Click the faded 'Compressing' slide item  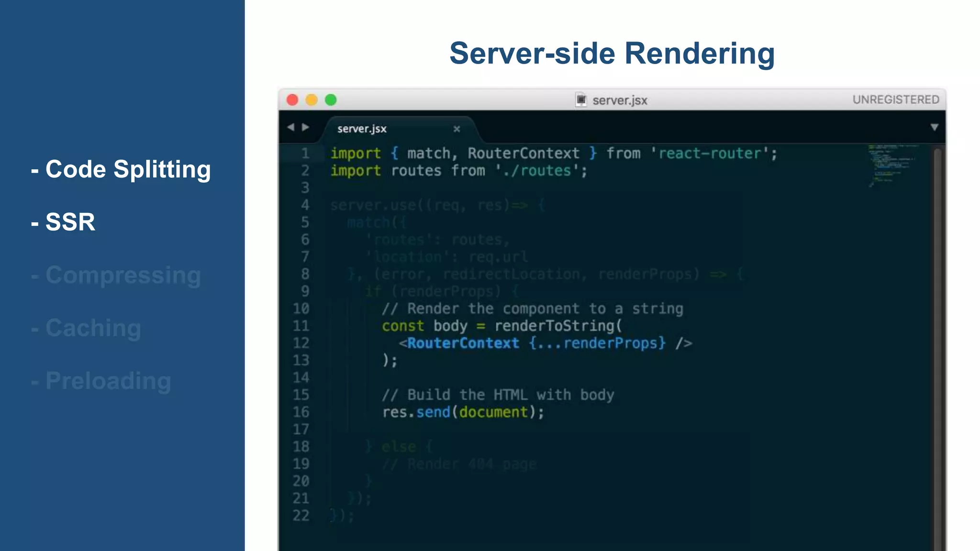pos(116,275)
